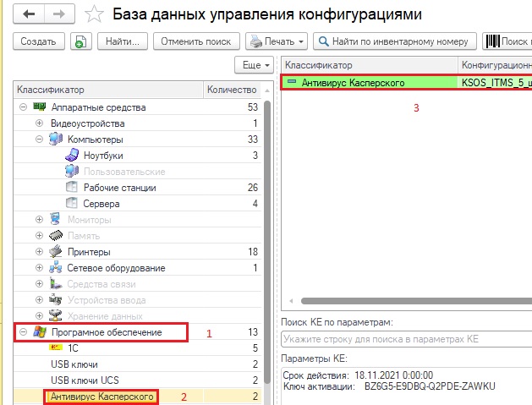This screenshot has width=532, height=405.
Task: Click the Програмное обеспечение Windows icon
Action: [39, 332]
